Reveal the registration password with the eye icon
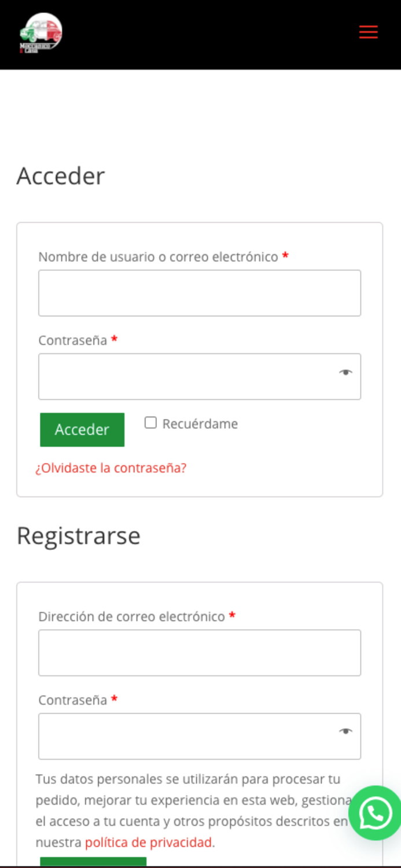Viewport: 401px width, 868px height. click(x=345, y=732)
